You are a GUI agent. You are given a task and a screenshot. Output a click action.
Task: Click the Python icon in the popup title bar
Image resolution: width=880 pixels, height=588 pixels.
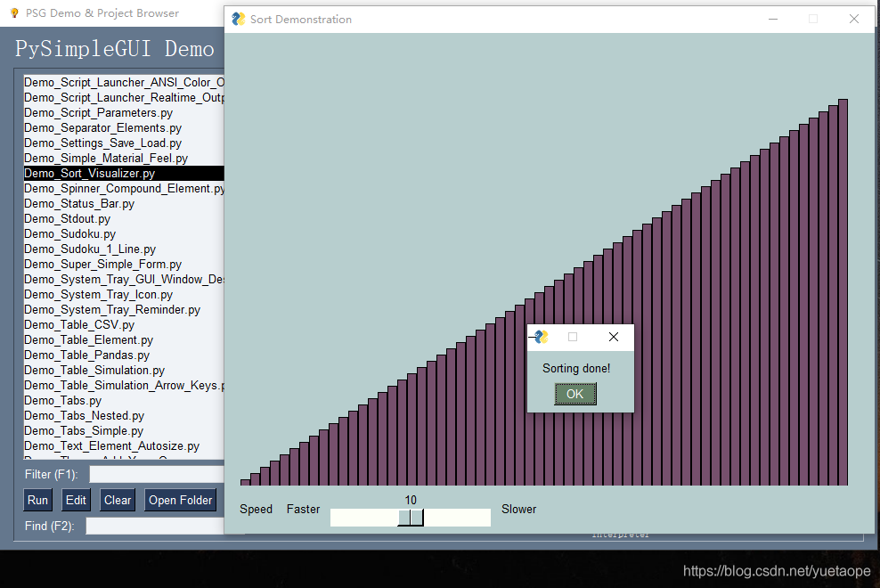(541, 337)
